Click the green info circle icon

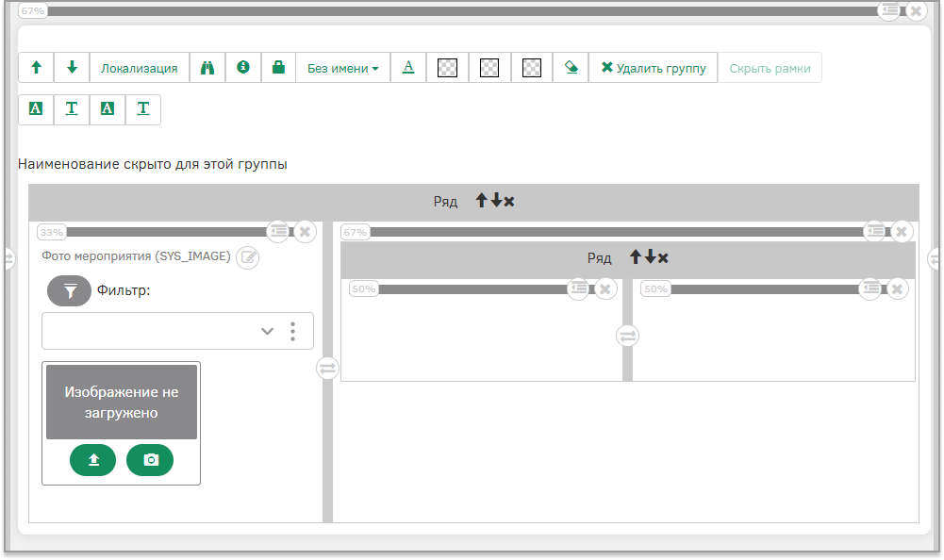pos(243,68)
